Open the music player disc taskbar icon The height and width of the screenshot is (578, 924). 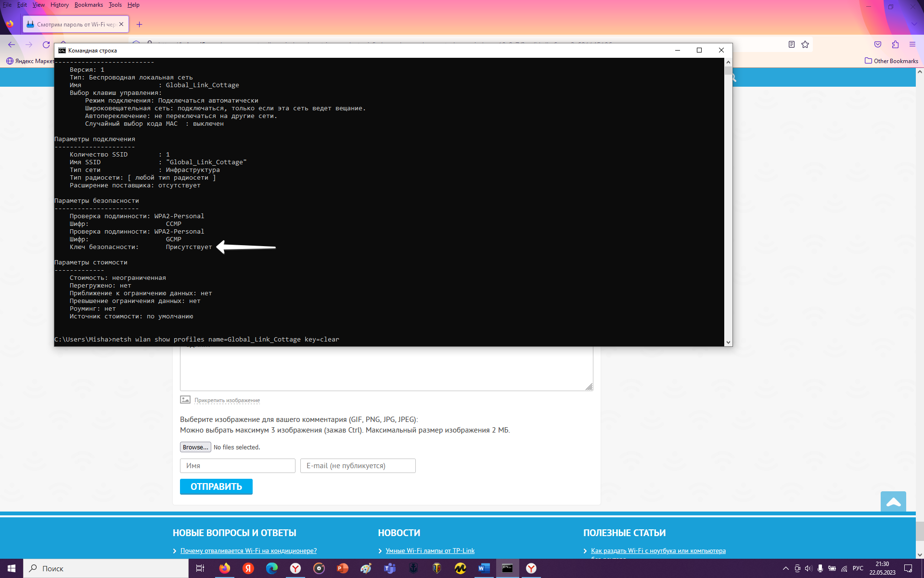pos(319,568)
